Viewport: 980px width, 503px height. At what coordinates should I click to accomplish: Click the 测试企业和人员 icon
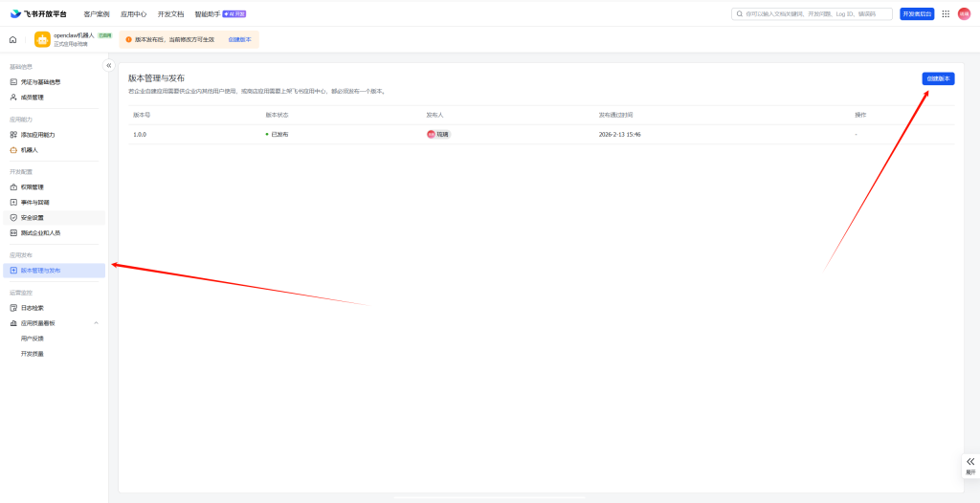click(x=13, y=233)
